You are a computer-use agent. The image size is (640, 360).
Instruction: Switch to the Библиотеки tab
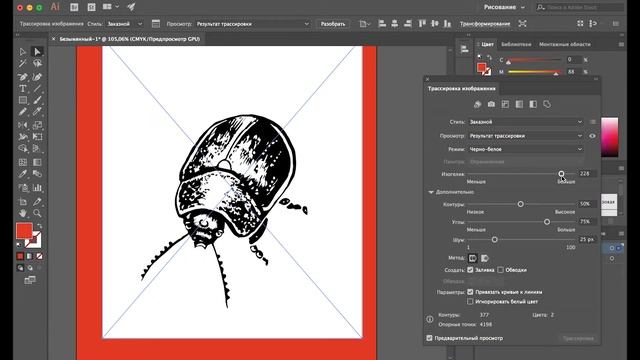(x=516, y=44)
